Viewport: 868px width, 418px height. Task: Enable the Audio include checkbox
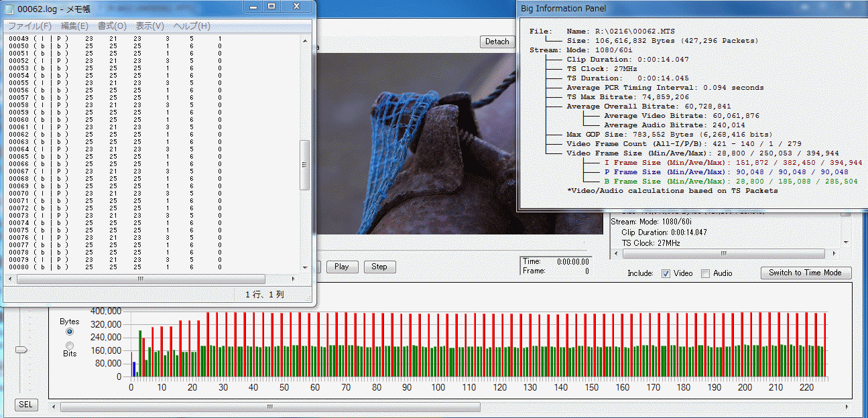coord(705,273)
